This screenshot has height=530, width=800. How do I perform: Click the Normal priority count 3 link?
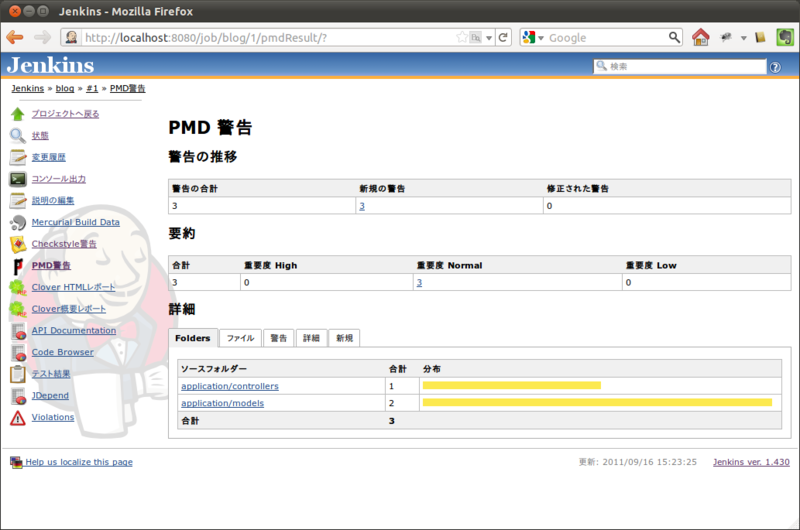point(419,283)
